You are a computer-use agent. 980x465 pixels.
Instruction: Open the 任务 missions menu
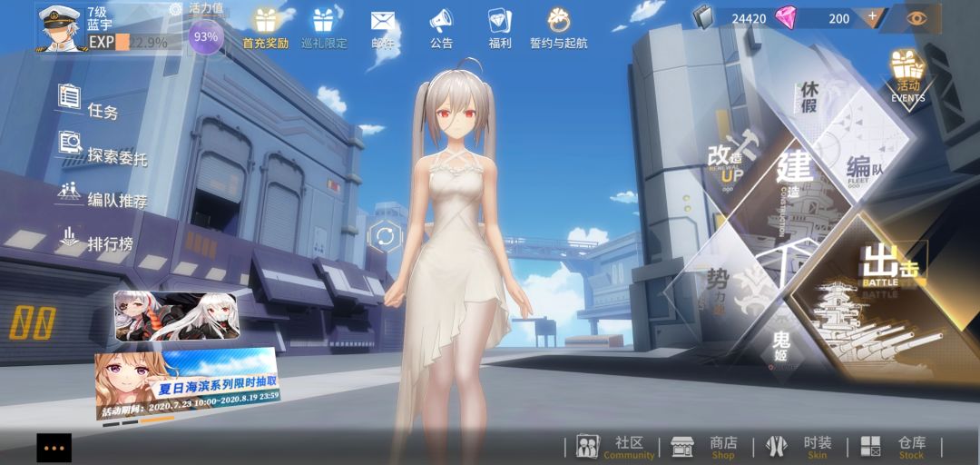coord(88,104)
